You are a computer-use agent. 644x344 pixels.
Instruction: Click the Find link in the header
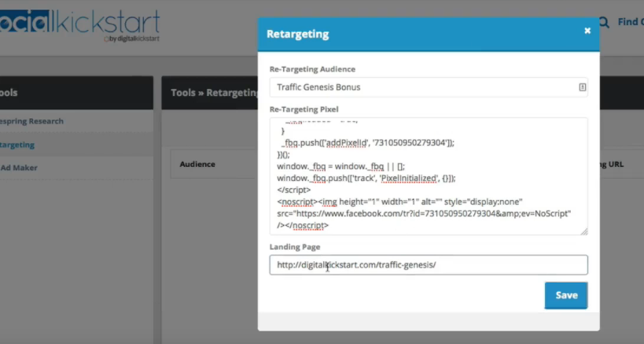(x=631, y=22)
